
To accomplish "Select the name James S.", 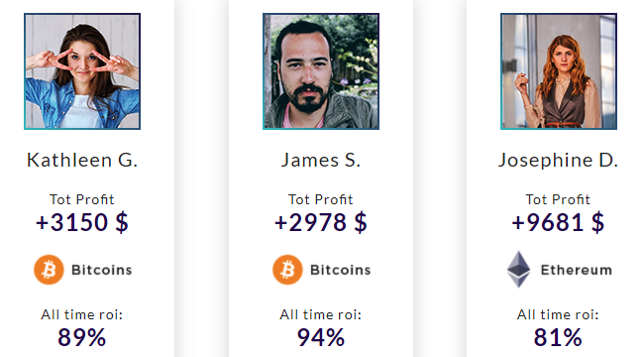I will 321,160.
